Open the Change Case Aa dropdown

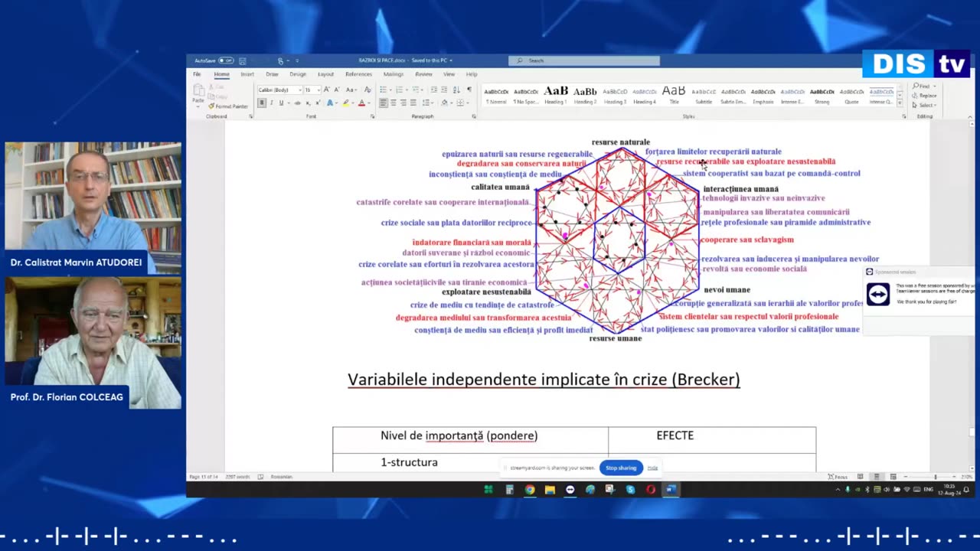click(351, 90)
